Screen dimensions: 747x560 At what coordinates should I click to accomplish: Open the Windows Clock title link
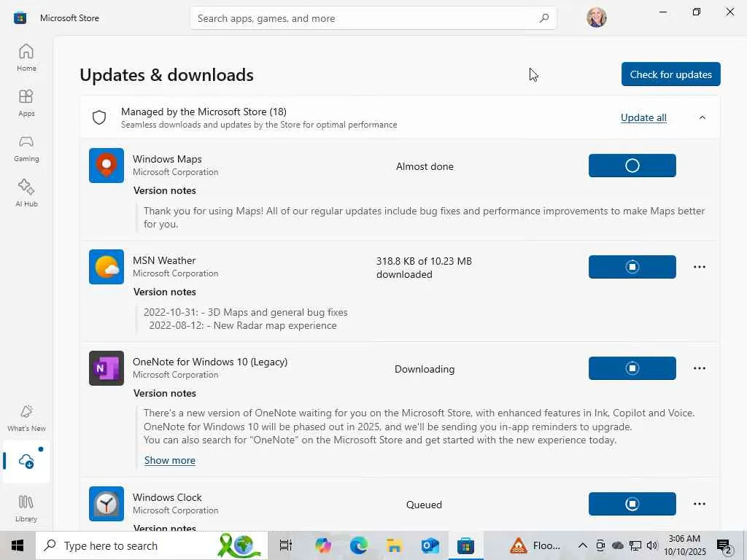[x=167, y=497]
